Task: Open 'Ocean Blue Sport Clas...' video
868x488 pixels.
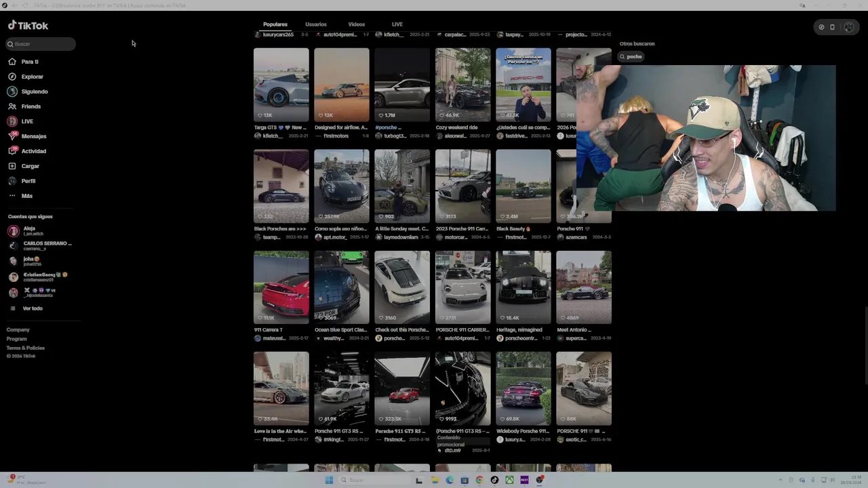Action: click(342, 287)
